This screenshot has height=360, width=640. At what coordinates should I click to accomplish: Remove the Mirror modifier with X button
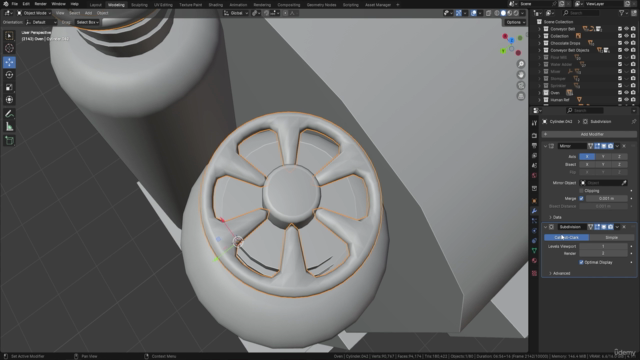[624, 146]
